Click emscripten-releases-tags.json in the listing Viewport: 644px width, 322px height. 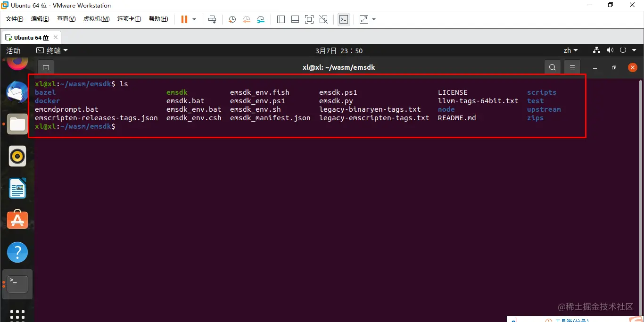click(96, 118)
